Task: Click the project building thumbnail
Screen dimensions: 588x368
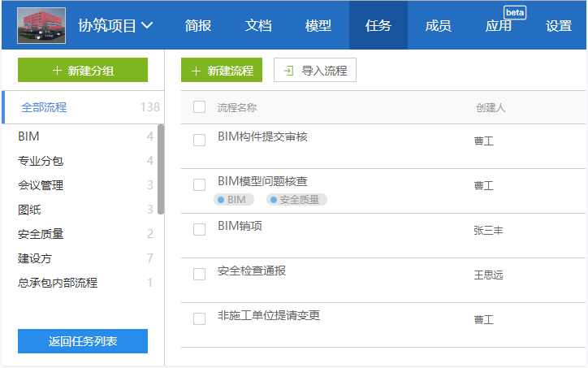Action: [41, 25]
